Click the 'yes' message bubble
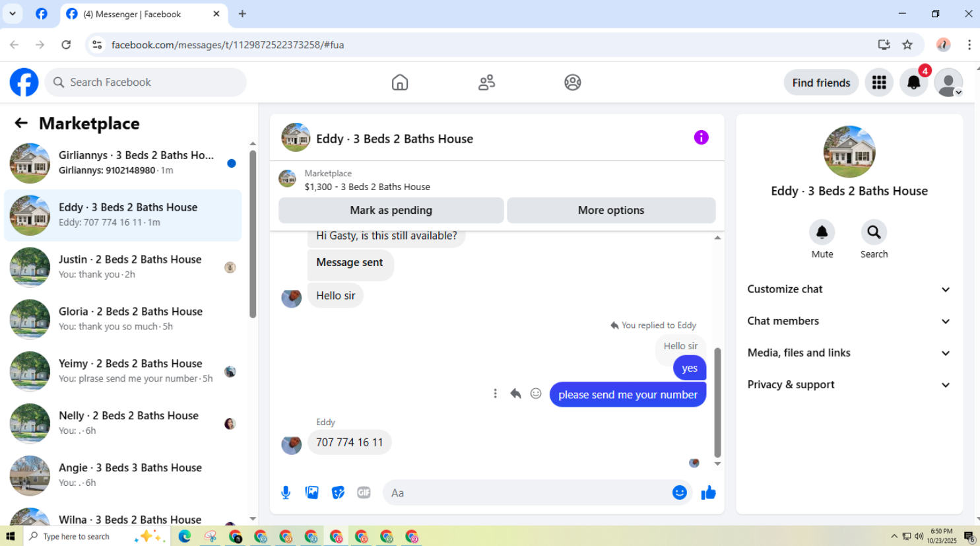The width and height of the screenshot is (980, 546). coord(690,368)
